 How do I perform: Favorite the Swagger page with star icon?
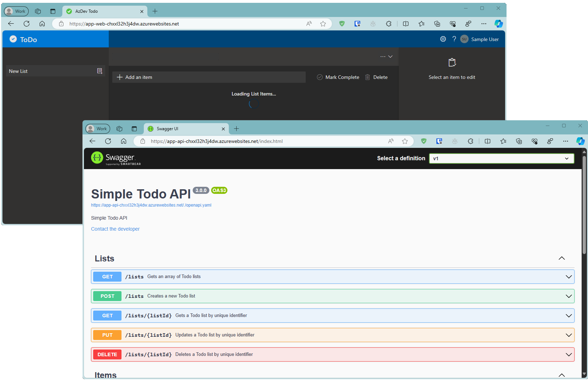(405, 141)
